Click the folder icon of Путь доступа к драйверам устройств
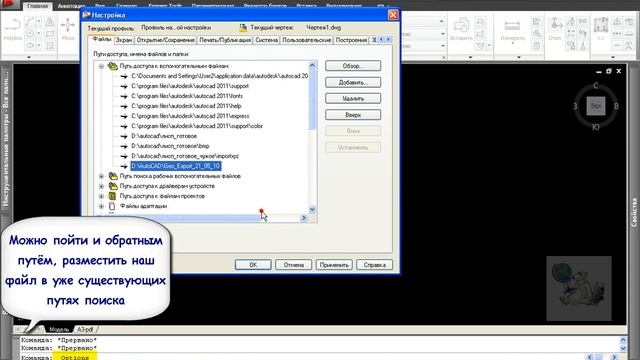This screenshot has width=640, height=360. [x=113, y=186]
